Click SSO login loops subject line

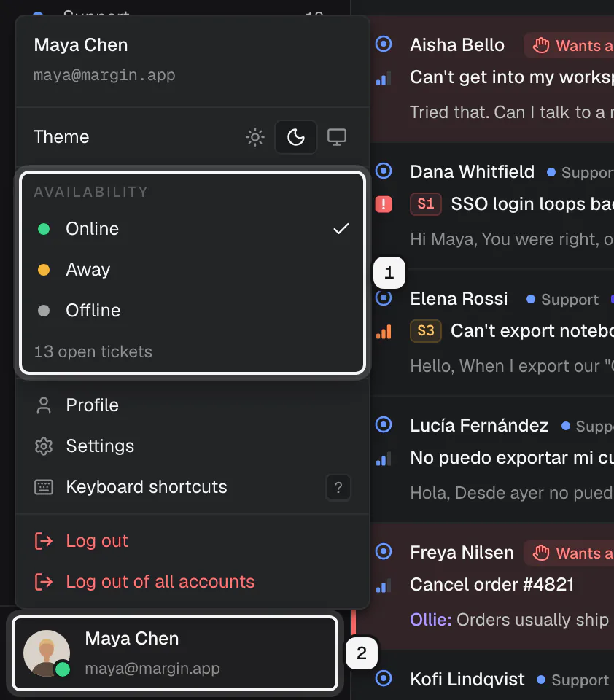(x=532, y=204)
